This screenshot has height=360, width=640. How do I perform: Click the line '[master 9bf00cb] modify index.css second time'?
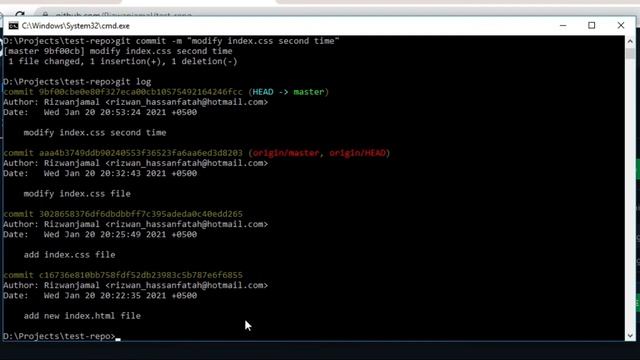118,51
